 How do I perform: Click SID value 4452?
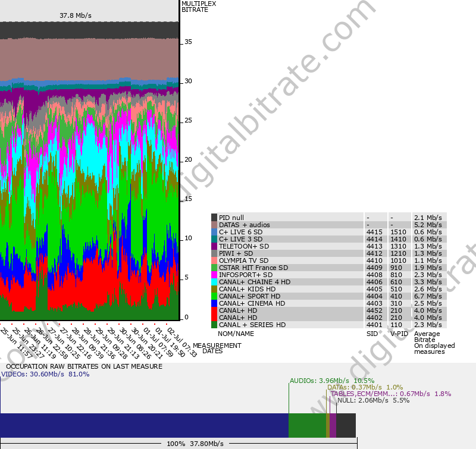pos(374,310)
